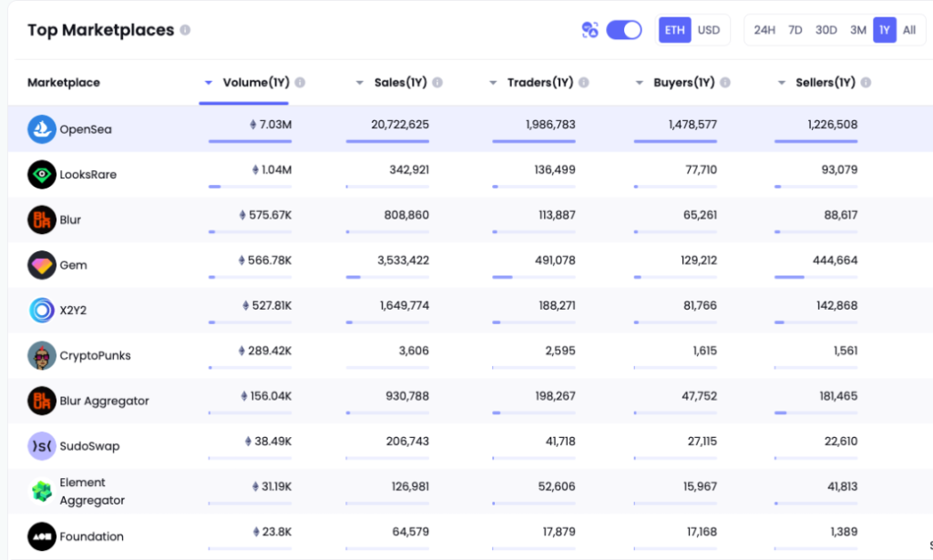The height and width of the screenshot is (560, 933).
Task: Click the Sellers(1Y) column header label
Action: 825,83
